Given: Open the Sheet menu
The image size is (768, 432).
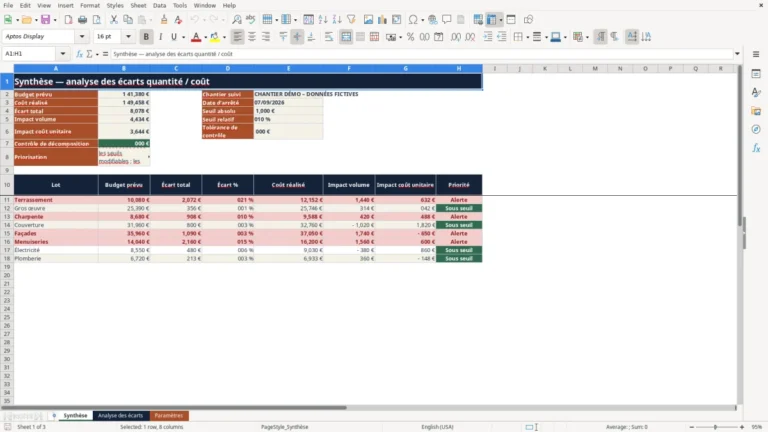Looking at the screenshot, I should [138, 5].
